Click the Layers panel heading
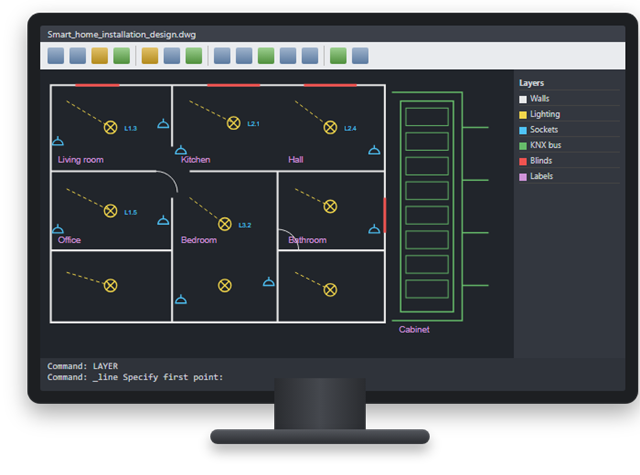 coord(531,83)
